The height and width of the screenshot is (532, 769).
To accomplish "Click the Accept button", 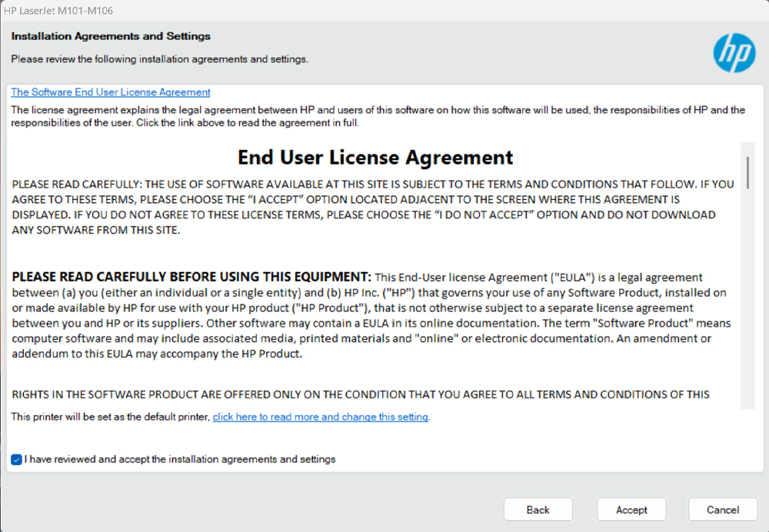I will 631,510.
